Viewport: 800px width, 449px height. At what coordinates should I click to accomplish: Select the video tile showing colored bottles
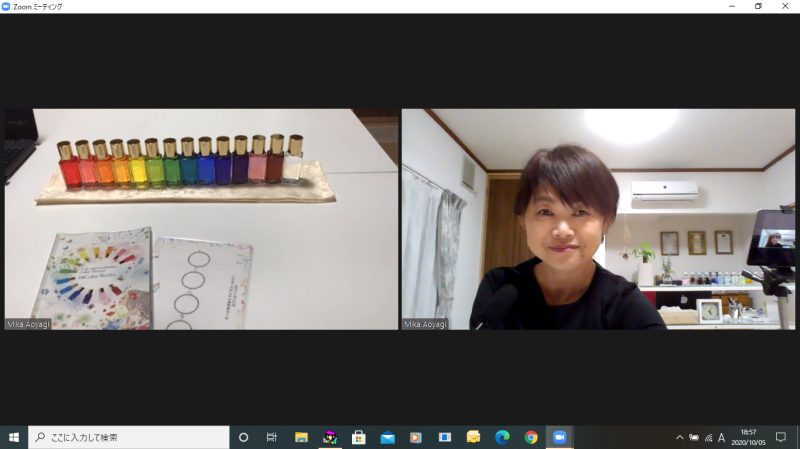pyautogui.click(x=201, y=219)
